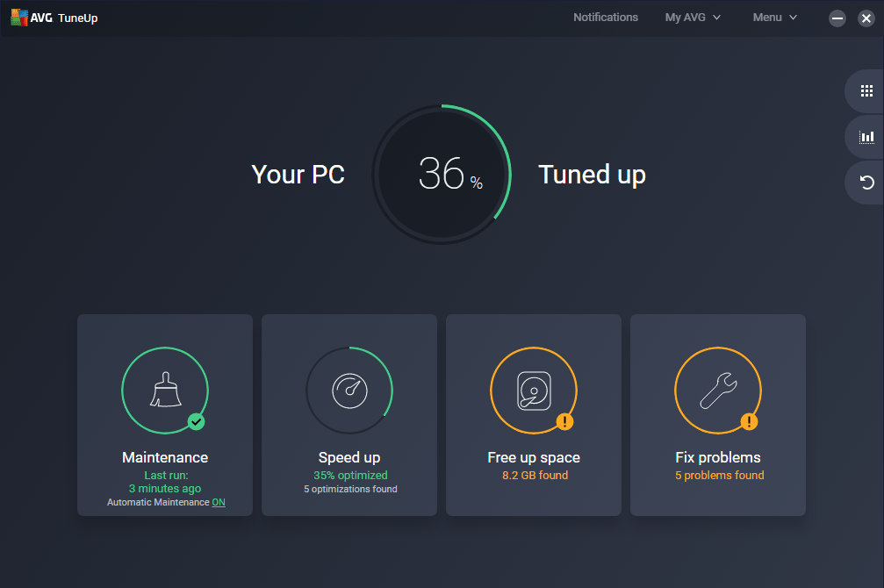Click the warning badge on the Free up space icon

tap(565, 421)
